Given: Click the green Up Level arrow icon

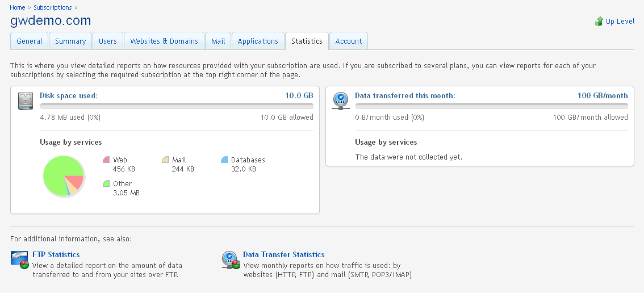Looking at the screenshot, I should coord(599,22).
